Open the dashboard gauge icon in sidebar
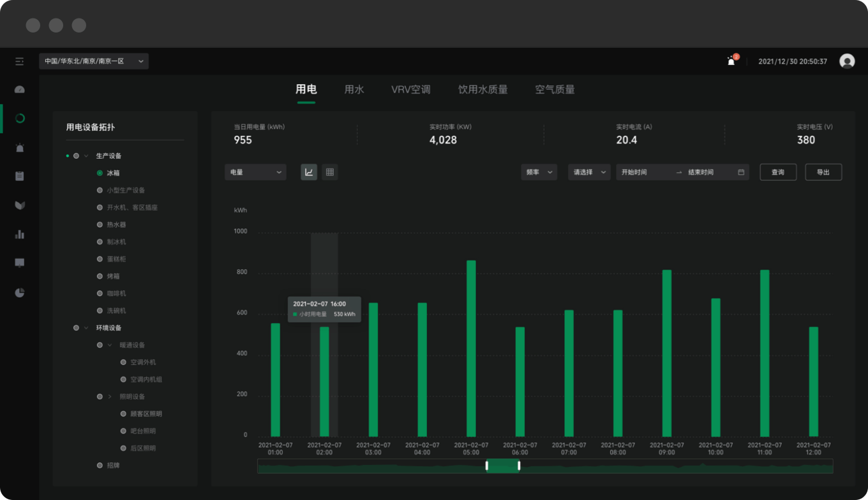This screenshot has width=868, height=500. click(20, 90)
